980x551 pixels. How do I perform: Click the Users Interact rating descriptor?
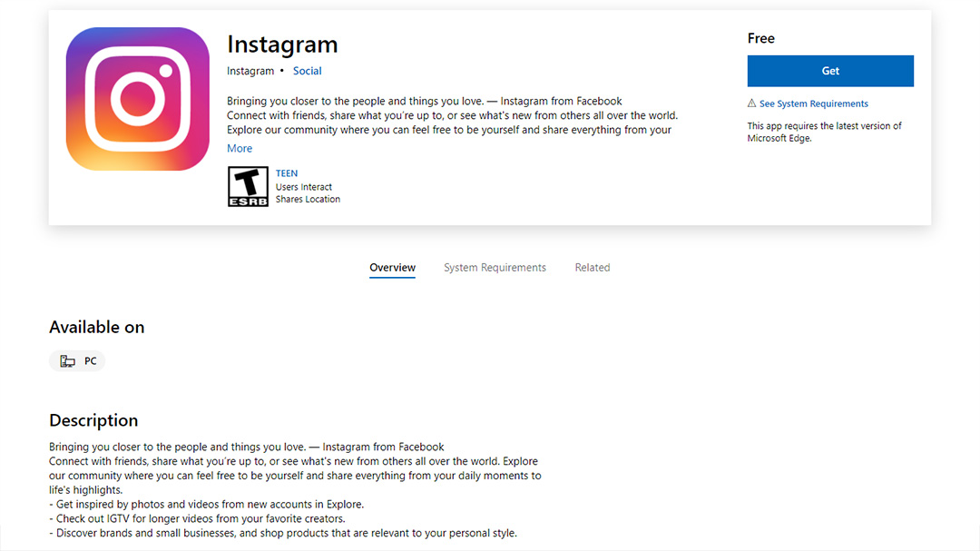pyautogui.click(x=304, y=187)
